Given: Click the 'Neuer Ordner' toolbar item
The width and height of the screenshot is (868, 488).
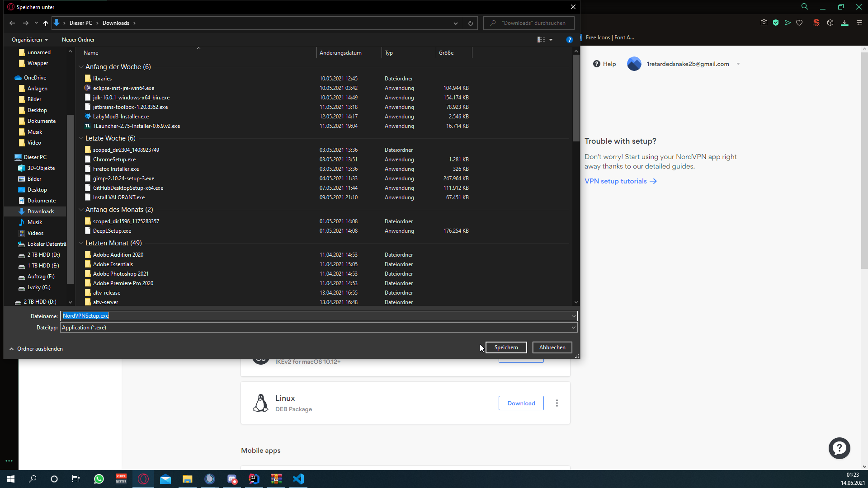Looking at the screenshot, I should (x=78, y=40).
